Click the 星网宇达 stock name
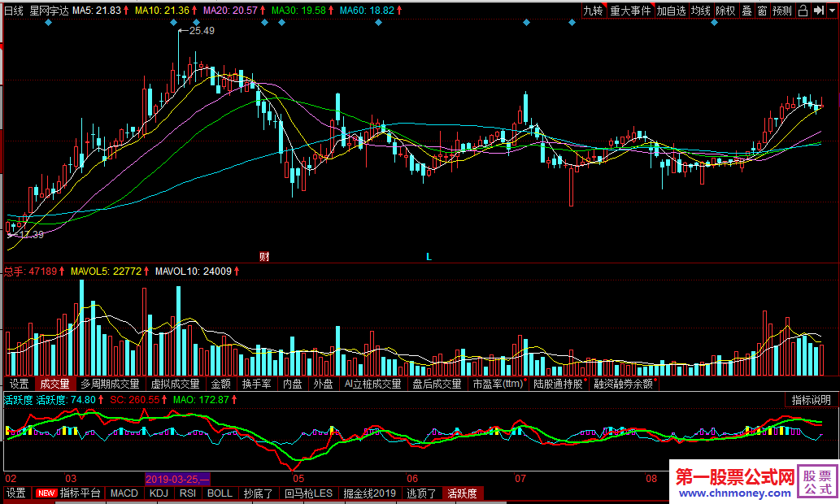The width and height of the screenshot is (840, 504). pos(49,11)
